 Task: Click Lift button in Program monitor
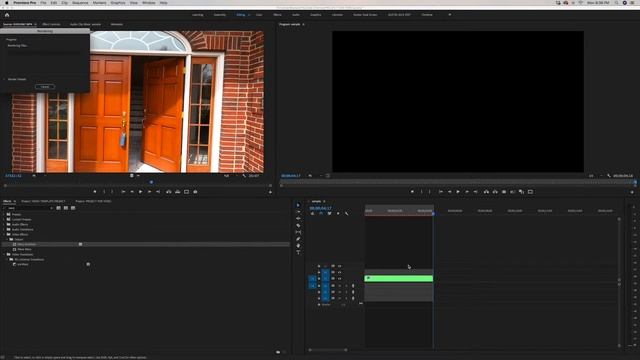pos(486,192)
